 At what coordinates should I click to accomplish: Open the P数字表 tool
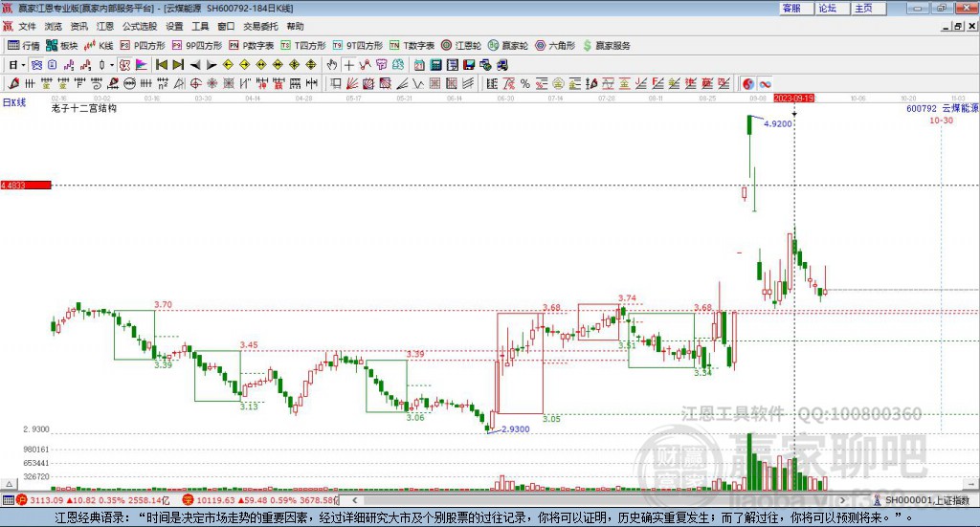[x=252, y=46]
